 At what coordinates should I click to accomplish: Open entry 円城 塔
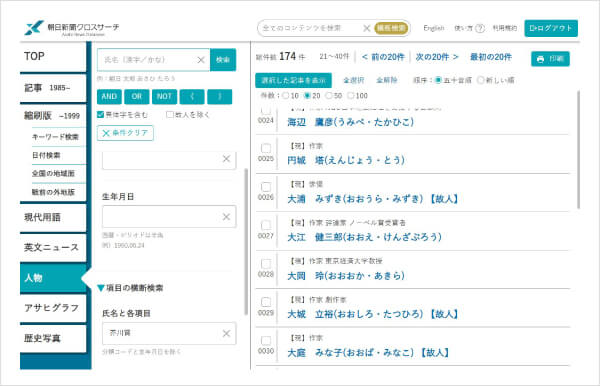(x=346, y=160)
